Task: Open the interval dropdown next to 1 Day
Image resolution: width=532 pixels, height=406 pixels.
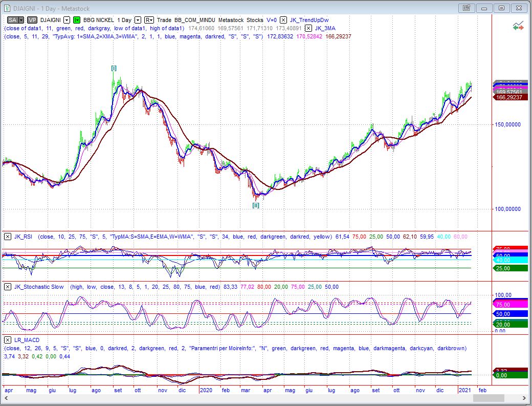Action: pos(138,20)
